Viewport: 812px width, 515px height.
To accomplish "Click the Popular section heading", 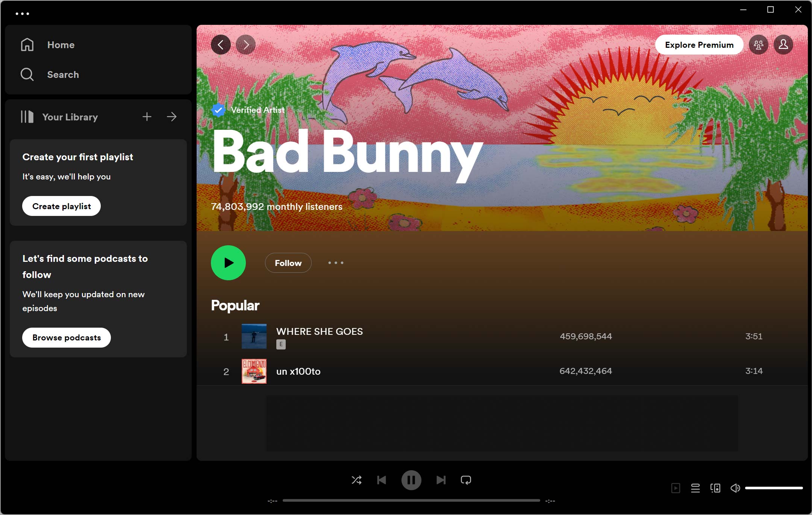I will pyautogui.click(x=235, y=305).
